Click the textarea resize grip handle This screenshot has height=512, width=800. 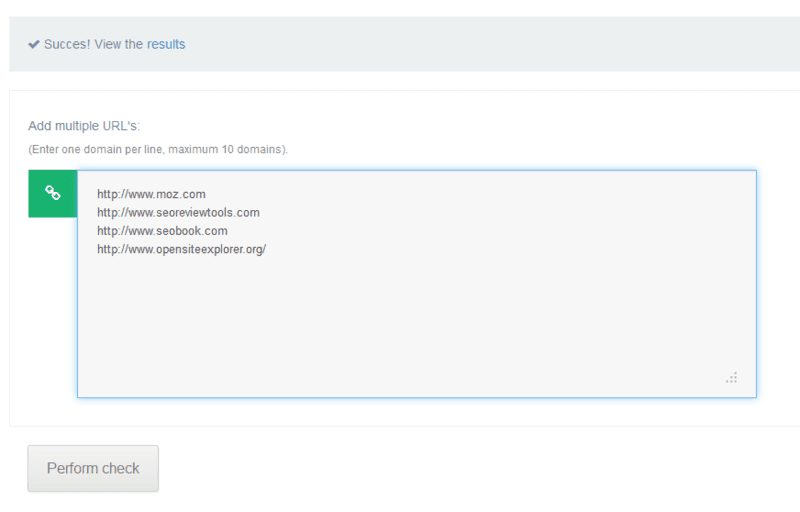731,377
